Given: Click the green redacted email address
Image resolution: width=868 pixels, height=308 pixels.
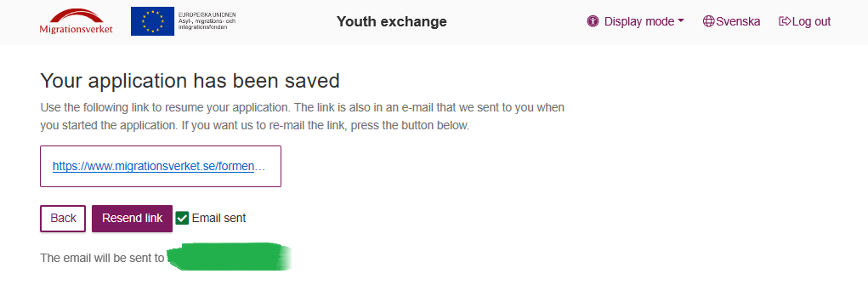Looking at the screenshot, I should pos(229,257).
